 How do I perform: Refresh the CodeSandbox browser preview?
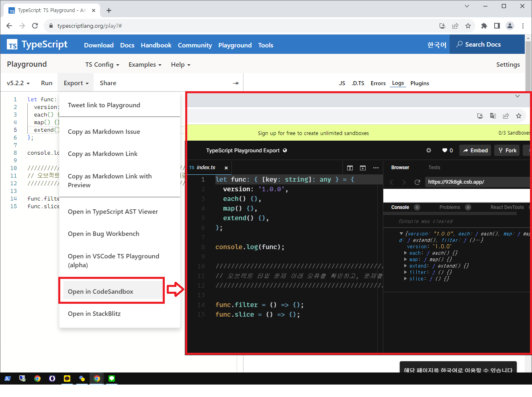tap(417, 182)
